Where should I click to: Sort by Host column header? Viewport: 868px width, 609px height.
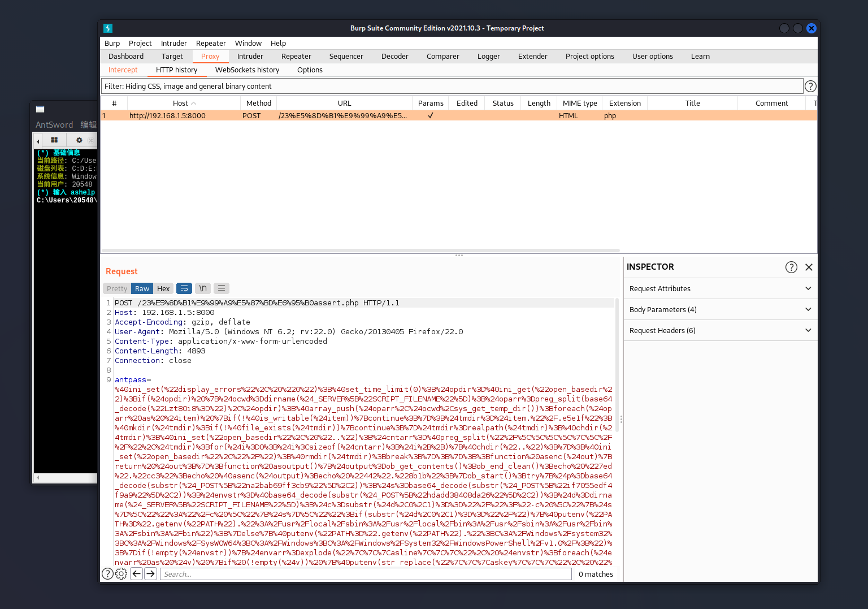click(x=184, y=103)
